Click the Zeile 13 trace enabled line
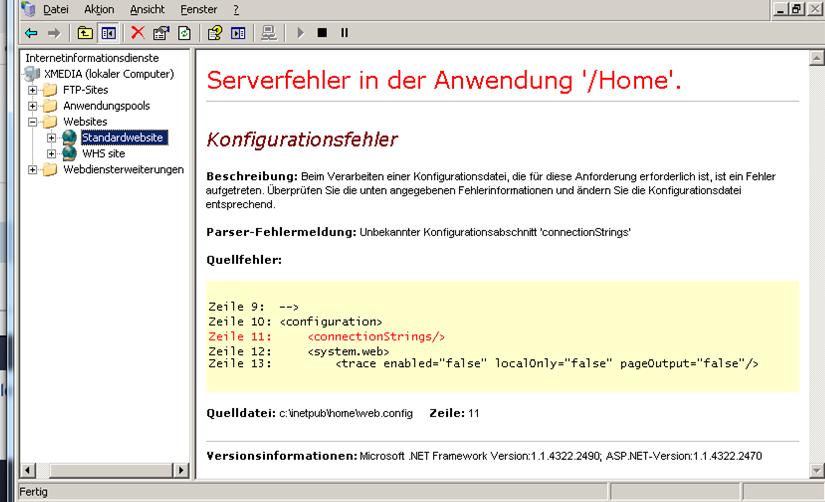825x502 pixels. pos(483,364)
